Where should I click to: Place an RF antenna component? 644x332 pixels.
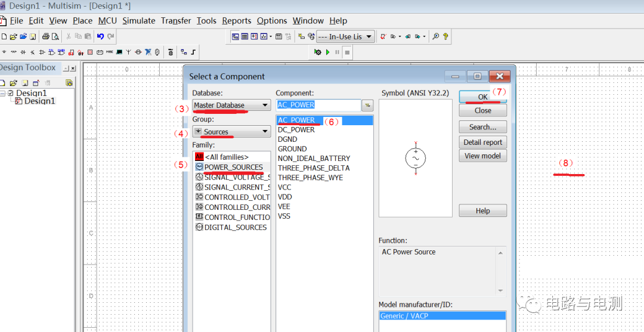pyautogui.click(x=129, y=52)
